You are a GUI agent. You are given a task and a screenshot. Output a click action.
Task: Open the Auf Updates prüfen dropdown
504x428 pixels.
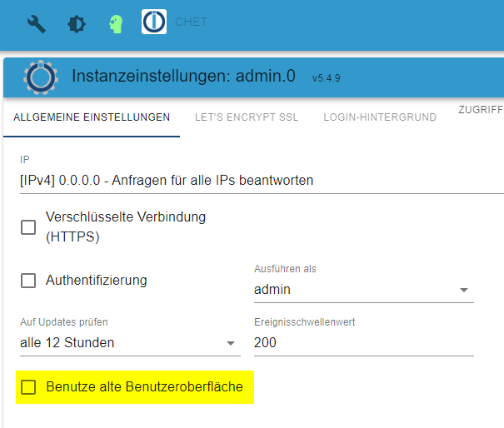130,343
